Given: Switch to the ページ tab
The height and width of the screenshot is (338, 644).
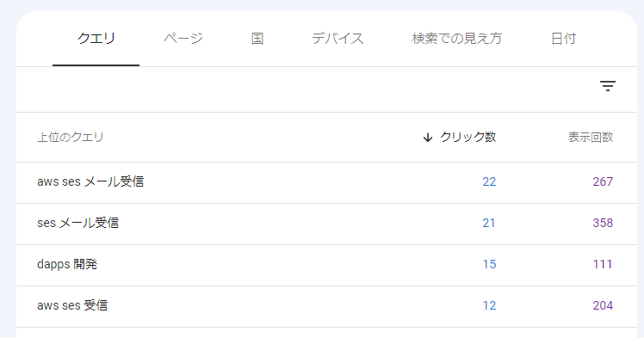Looking at the screenshot, I should [183, 39].
